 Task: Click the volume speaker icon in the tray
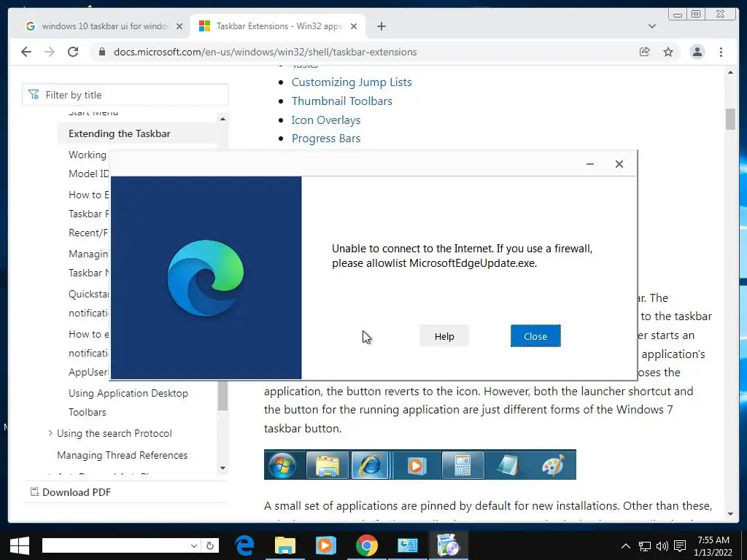pyautogui.click(x=662, y=546)
